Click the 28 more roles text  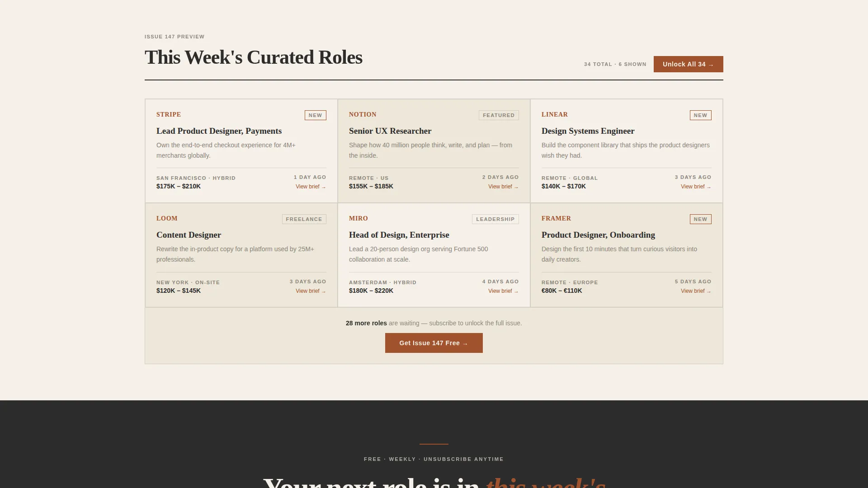(366, 323)
